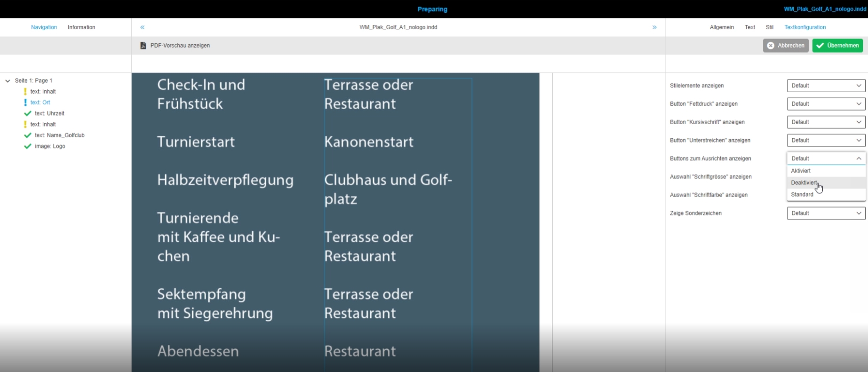The width and height of the screenshot is (868, 372).
Task: Open the Information tab
Action: tap(81, 27)
